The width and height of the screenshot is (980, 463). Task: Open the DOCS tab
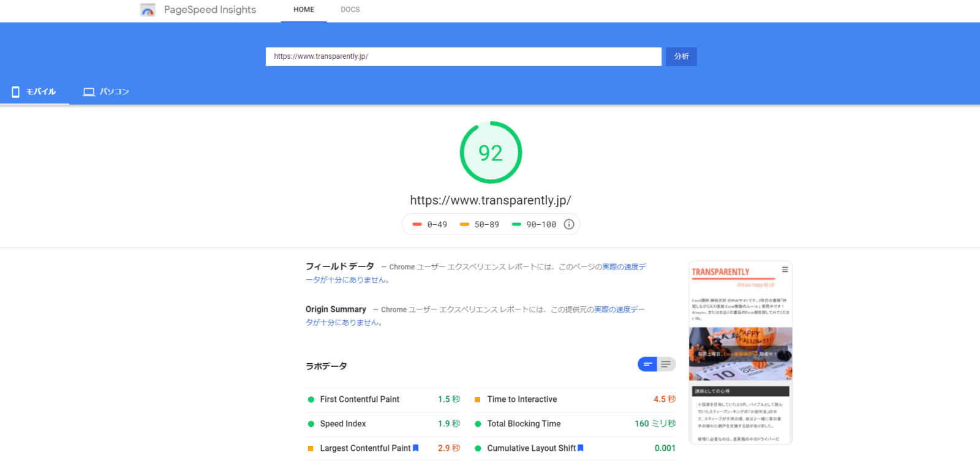click(350, 10)
